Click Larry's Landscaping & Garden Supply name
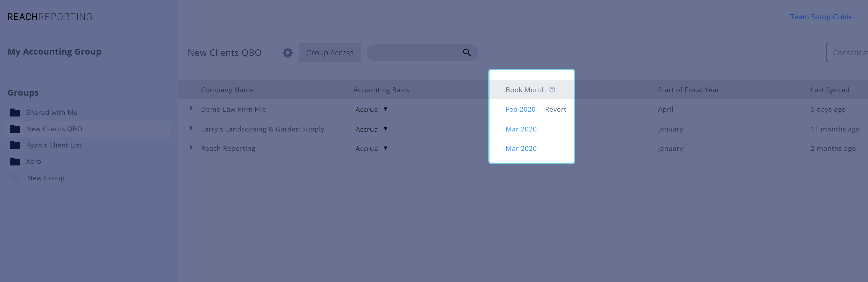868x282 pixels. 263,129
